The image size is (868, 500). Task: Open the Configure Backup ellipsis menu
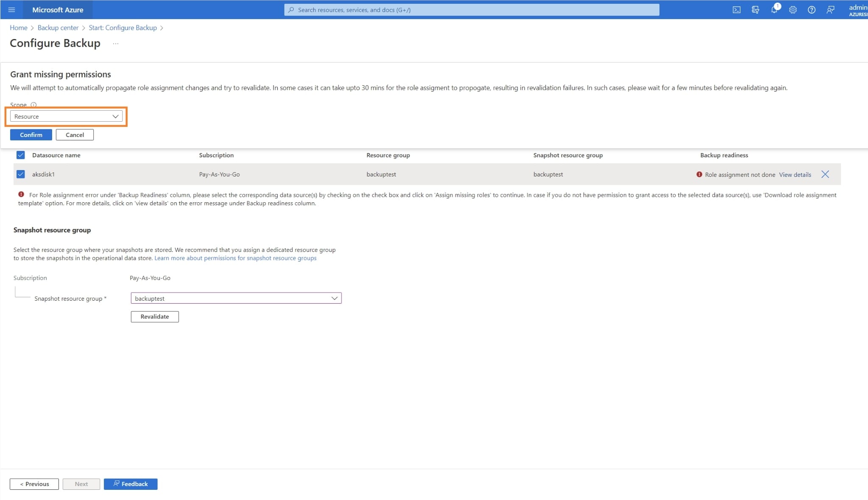[x=116, y=44]
